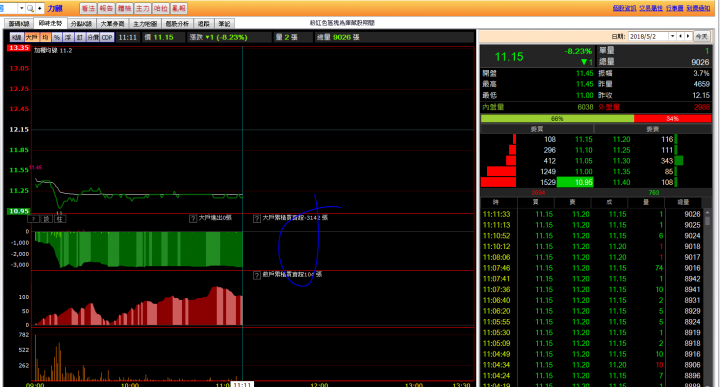Go to next date with right arrow
The height and width of the screenshot is (387, 720).
pyautogui.click(x=688, y=36)
